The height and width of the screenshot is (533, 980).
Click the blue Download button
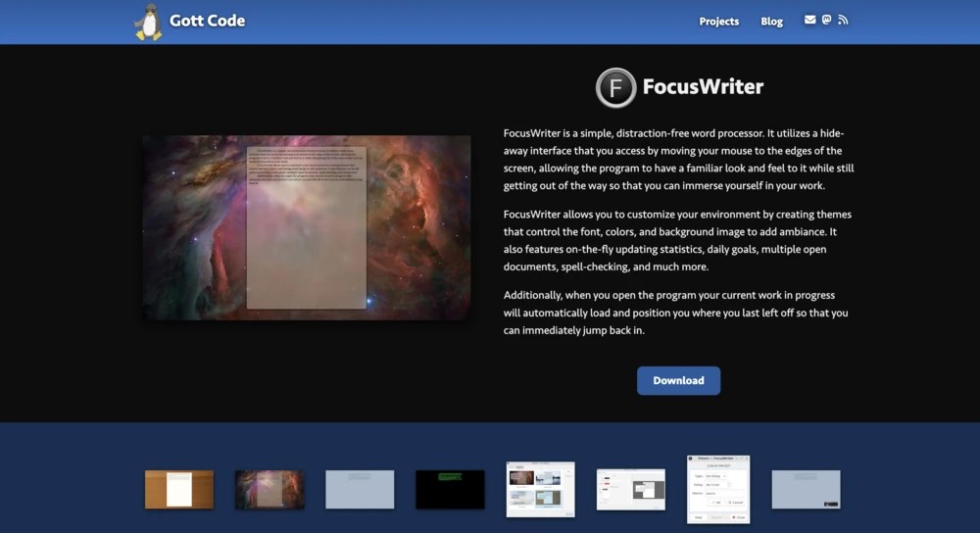678,380
